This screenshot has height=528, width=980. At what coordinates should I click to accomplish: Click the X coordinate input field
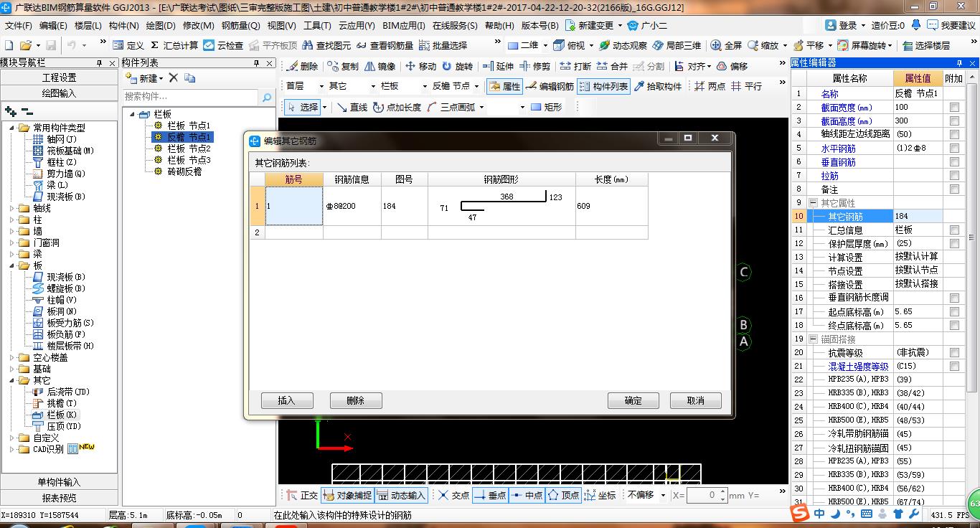pos(707,495)
